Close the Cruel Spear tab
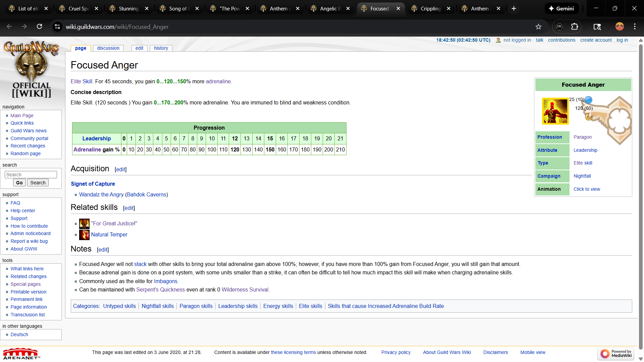The height and width of the screenshot is (362, 644). (x=96, y=8)
